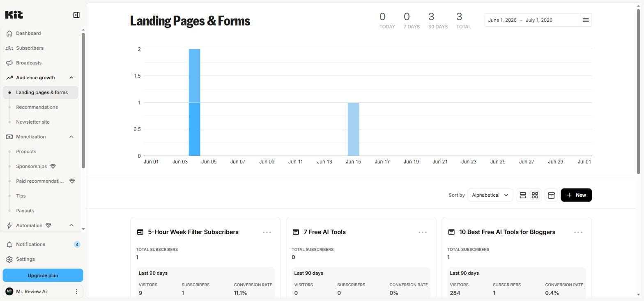644x301 pixels.
Task: Click the Dashboard home icon
Action: tap(9, 33)
